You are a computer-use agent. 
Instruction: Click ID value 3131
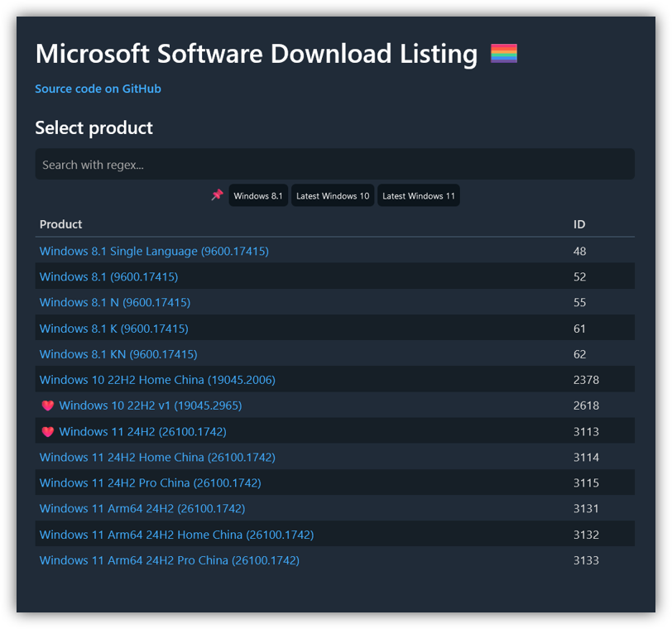coord(586,509)
